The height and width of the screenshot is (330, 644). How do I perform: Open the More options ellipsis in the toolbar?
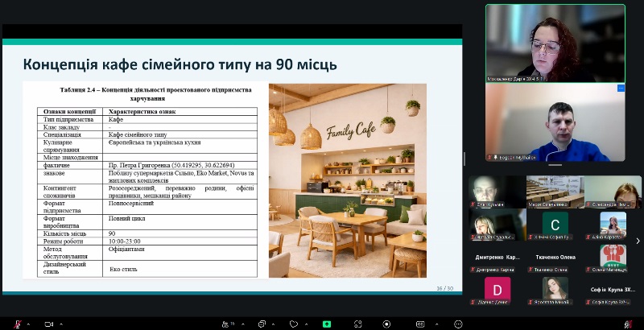[x=458, y=324]
